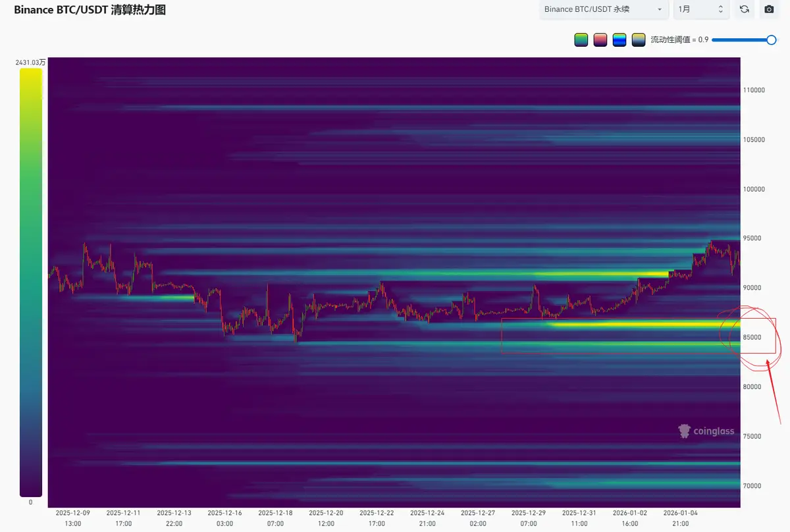Click the 2025-12-20 12:00 time label

(x=326, y=518)
